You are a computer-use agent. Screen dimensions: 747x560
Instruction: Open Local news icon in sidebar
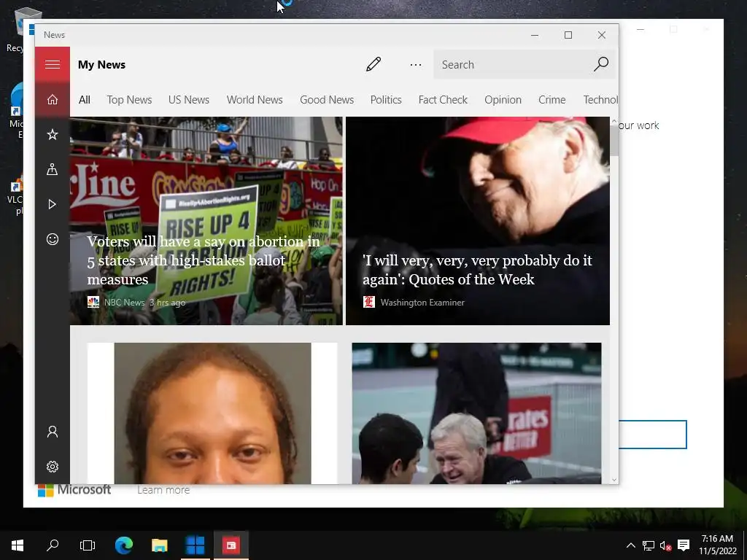(x=53, y=169)
